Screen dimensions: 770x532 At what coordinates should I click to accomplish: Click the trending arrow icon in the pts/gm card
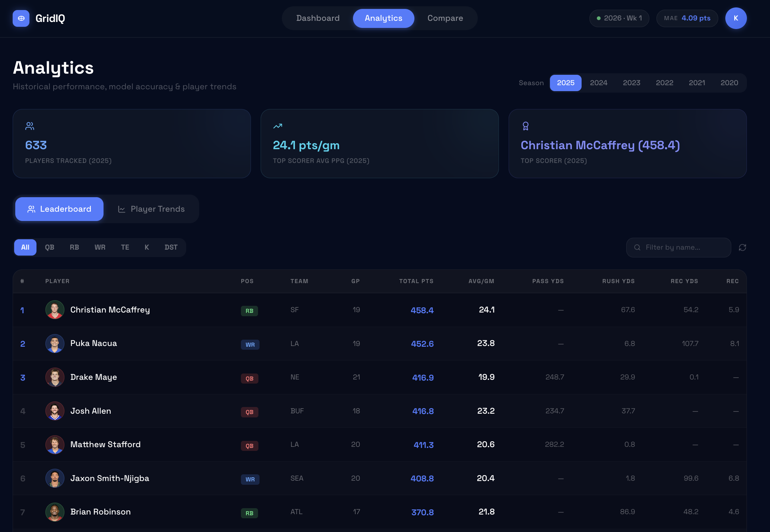278,126
